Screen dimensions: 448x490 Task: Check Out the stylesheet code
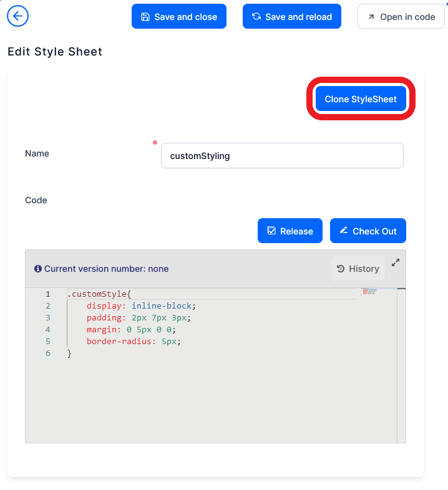coord(368,231)
